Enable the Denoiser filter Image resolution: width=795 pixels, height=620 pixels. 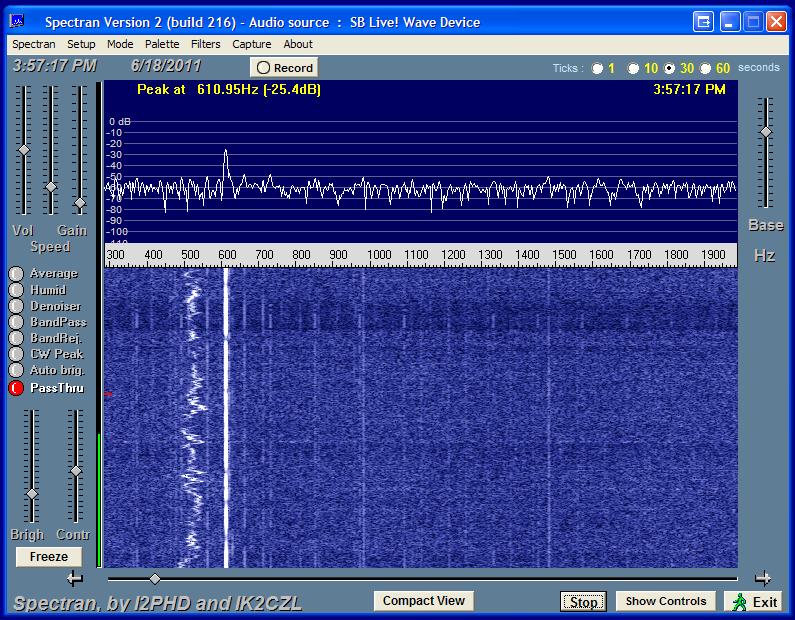pos(16,306)
